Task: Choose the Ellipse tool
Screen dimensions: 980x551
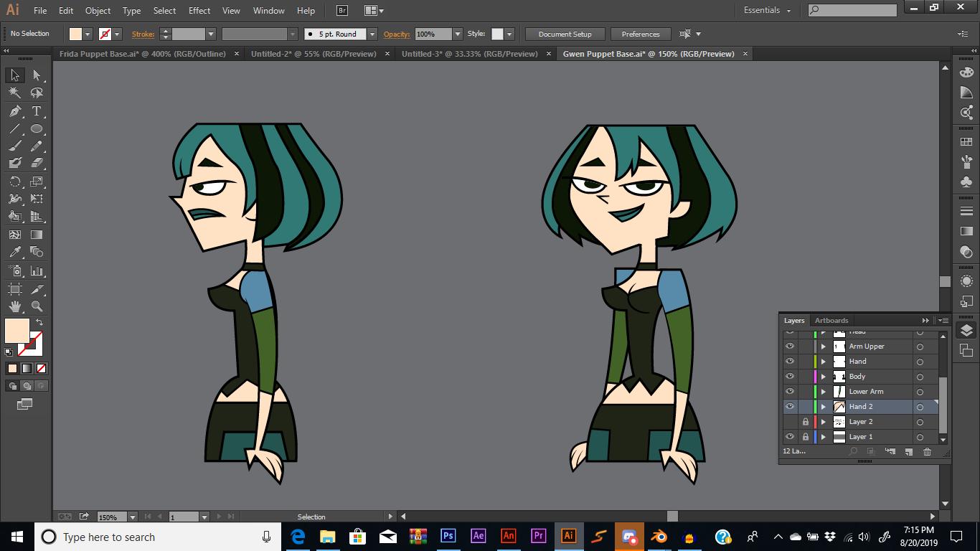Action: [37, 129]
